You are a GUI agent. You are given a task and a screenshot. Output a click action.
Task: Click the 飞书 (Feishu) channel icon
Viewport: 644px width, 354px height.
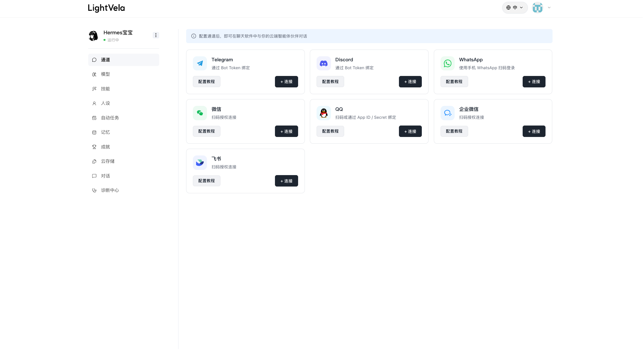[x=200, y=162]
